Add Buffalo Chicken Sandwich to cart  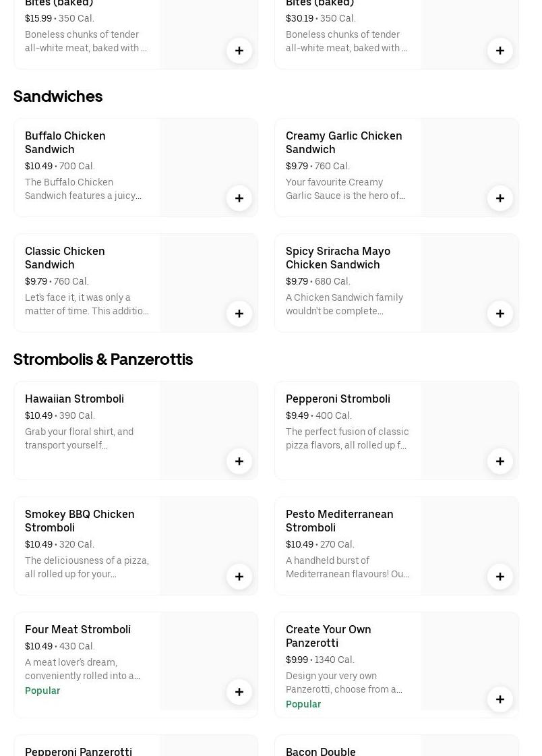pyautogui.click(x=239, y=198)
